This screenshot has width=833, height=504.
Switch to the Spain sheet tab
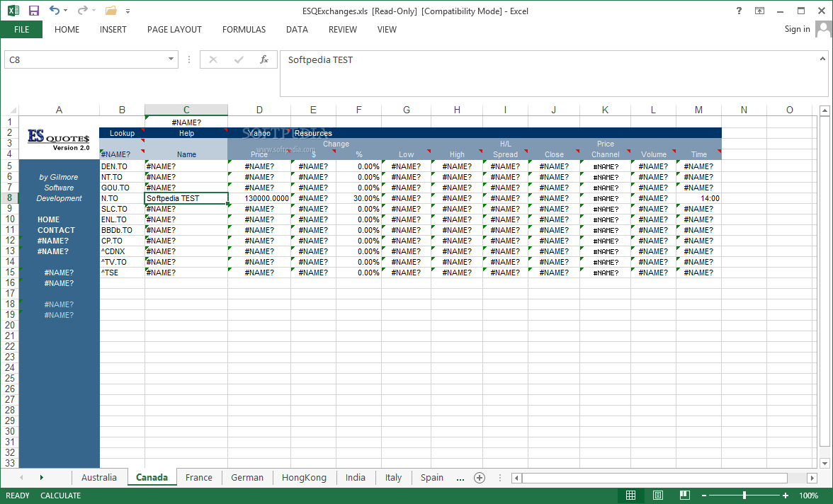coord(432,477)
